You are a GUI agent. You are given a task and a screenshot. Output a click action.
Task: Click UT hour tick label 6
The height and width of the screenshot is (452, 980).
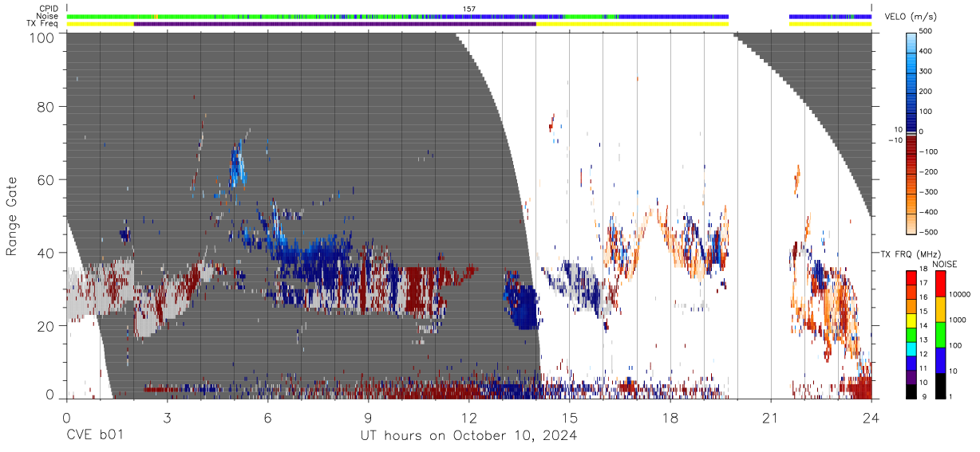[267, 419]
